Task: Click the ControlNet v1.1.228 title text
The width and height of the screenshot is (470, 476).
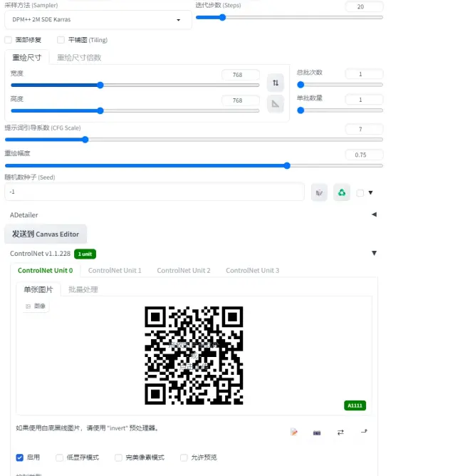Action: (x=40, y=254)
